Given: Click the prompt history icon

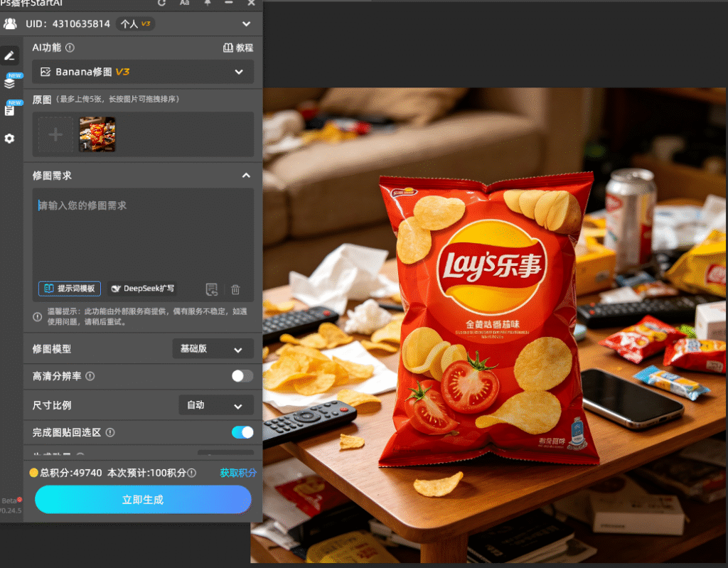Looking at the screenshot, I should coord(212,289).
